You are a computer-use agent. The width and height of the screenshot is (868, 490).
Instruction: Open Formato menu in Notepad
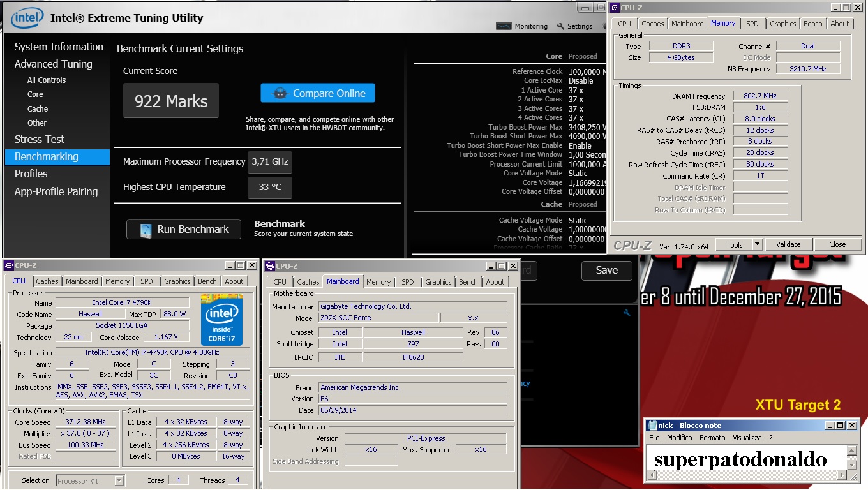pos(712,438)
